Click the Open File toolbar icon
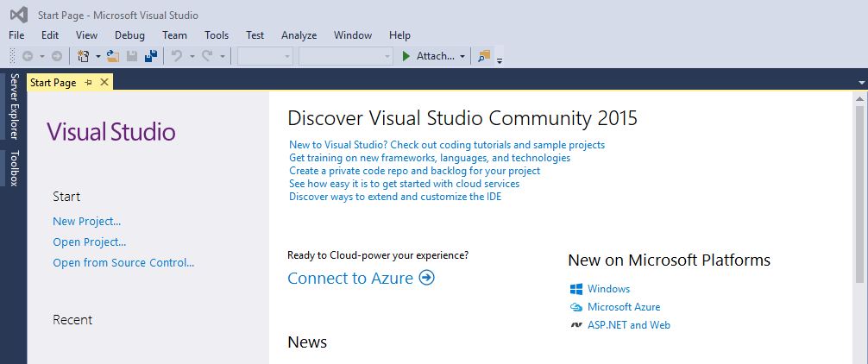The width and height of the screenshot is (868, 364). coord(113,56)
